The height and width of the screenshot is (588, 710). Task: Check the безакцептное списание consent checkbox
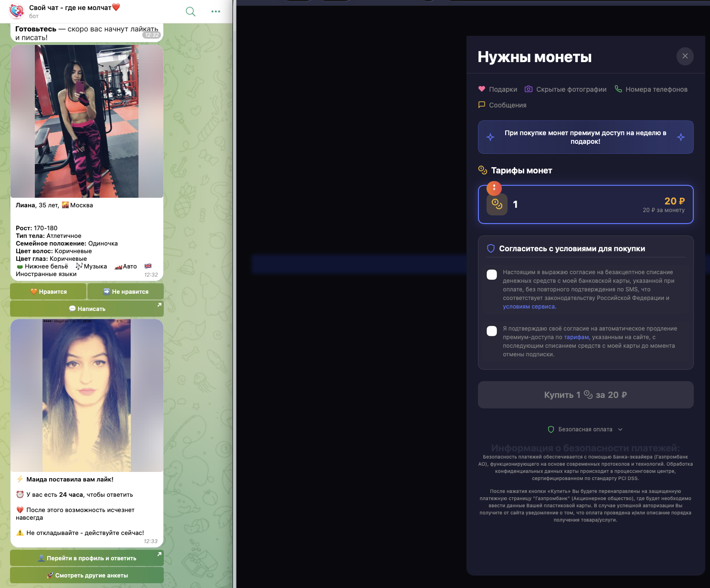[x=492, y=275]
